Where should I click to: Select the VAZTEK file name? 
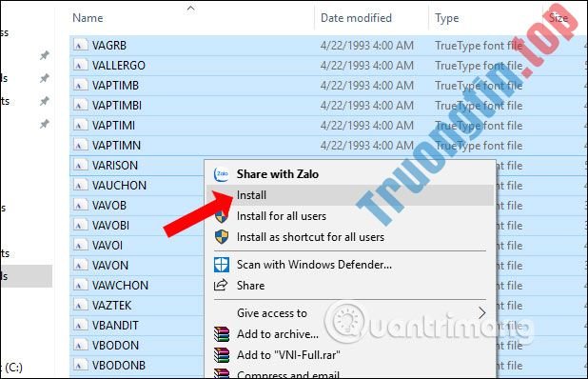click(x=111, y=305)
